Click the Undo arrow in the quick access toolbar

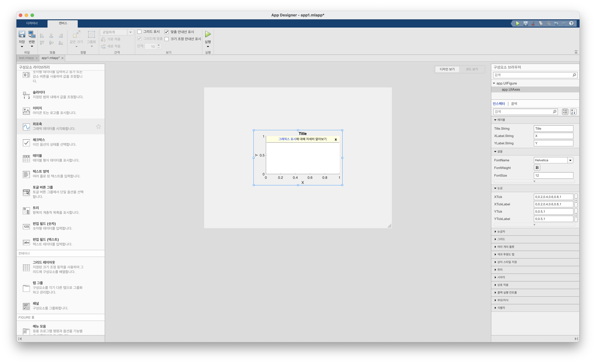coord(556,23)
